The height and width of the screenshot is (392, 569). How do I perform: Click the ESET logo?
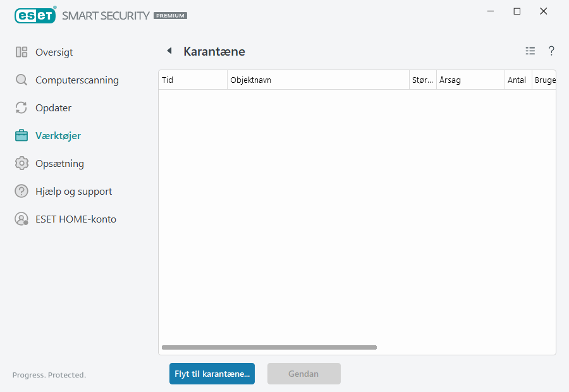35,15
